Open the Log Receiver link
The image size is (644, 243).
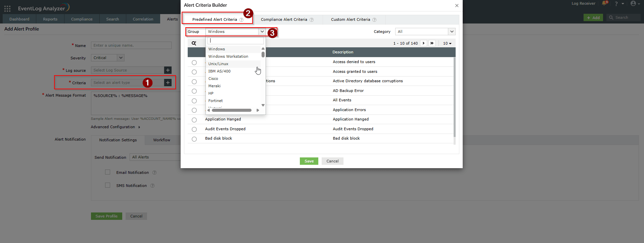pos(584,3)
